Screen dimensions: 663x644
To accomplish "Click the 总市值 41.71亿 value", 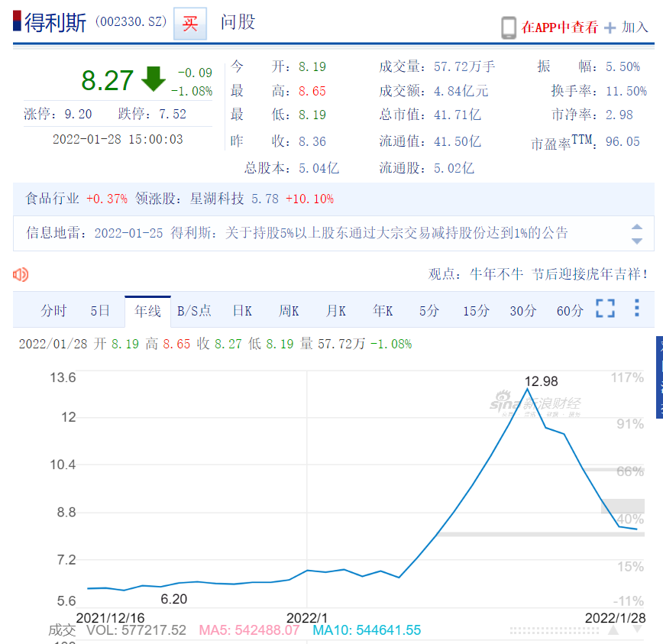I will [x=458, y=115].
